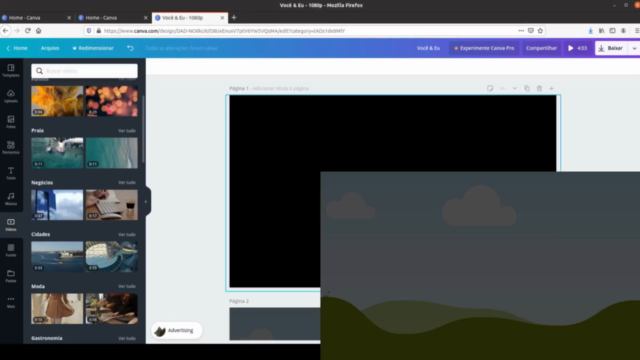Open the Mais sidebar options
This screenshot has width=640, height=360.
[x=11, y=302]
